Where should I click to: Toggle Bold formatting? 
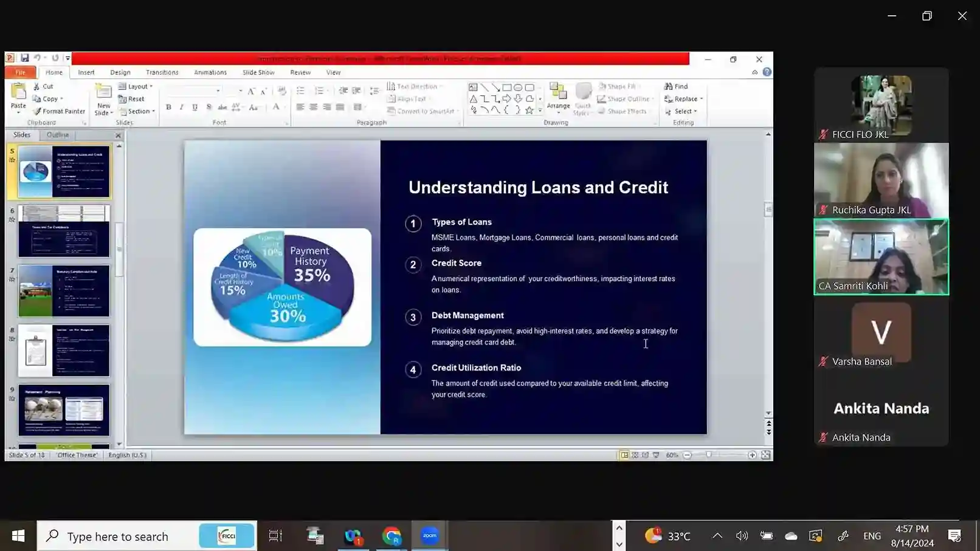pyautogui.click(x=168, y=108)
